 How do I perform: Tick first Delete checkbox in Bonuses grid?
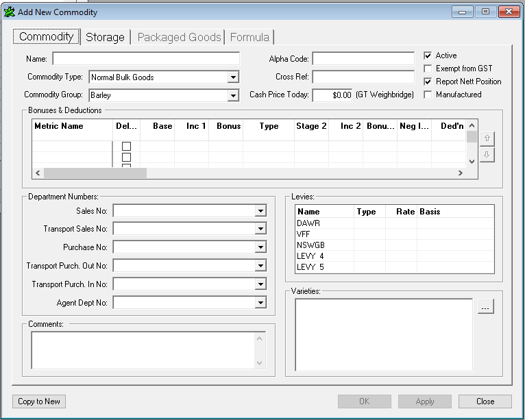126,146
